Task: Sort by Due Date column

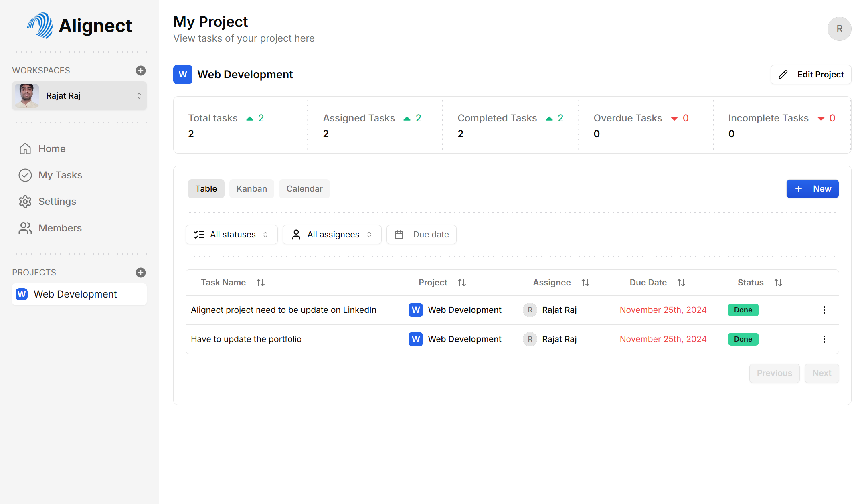Action: coord(658,283)
